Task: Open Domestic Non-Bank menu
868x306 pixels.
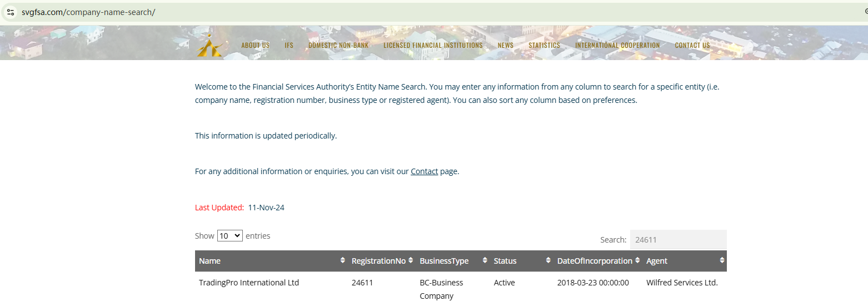Action: (338, 46)
